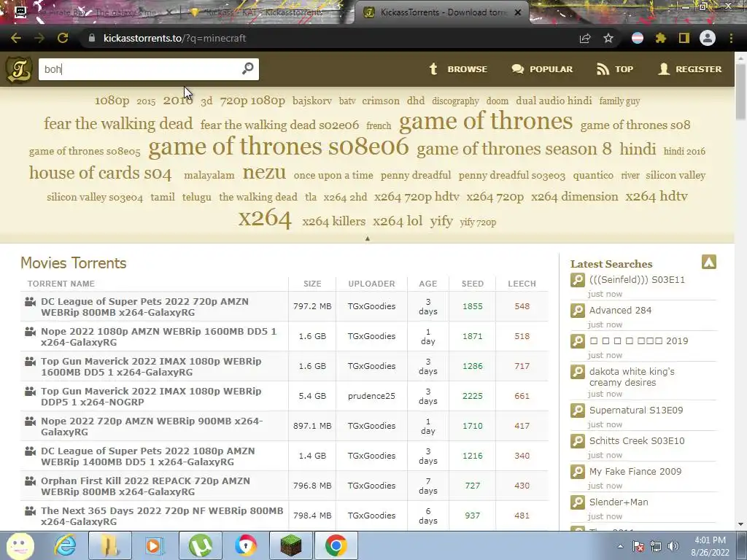The image size is (747, 560).
Task: Click the browser address bar URL
Action: click(174, 38)
